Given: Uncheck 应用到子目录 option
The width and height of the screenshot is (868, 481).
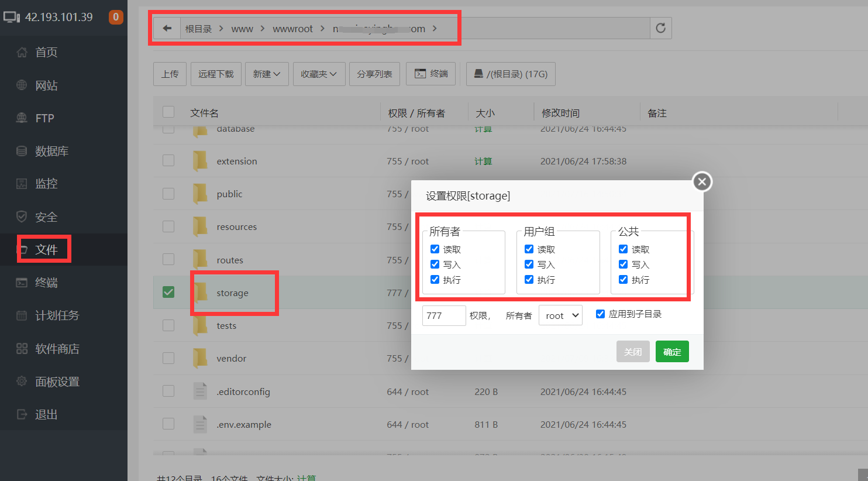Looking at the screenshot, I should coord(600,314).
